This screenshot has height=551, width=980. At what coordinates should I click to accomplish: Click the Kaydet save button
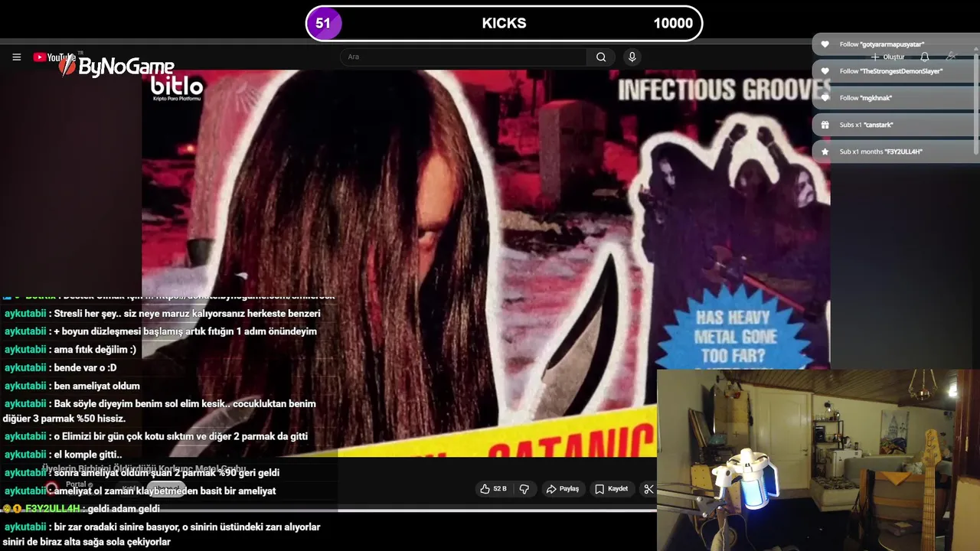(x=612, y=489)
